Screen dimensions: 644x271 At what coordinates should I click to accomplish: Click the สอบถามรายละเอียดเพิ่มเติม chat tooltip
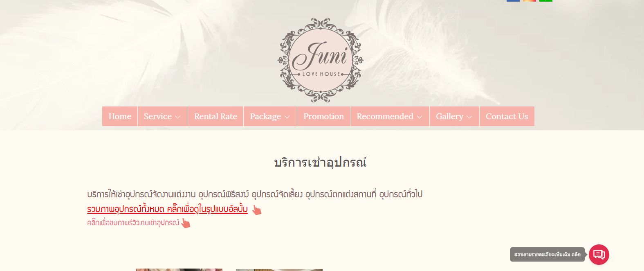click(548, 255)
